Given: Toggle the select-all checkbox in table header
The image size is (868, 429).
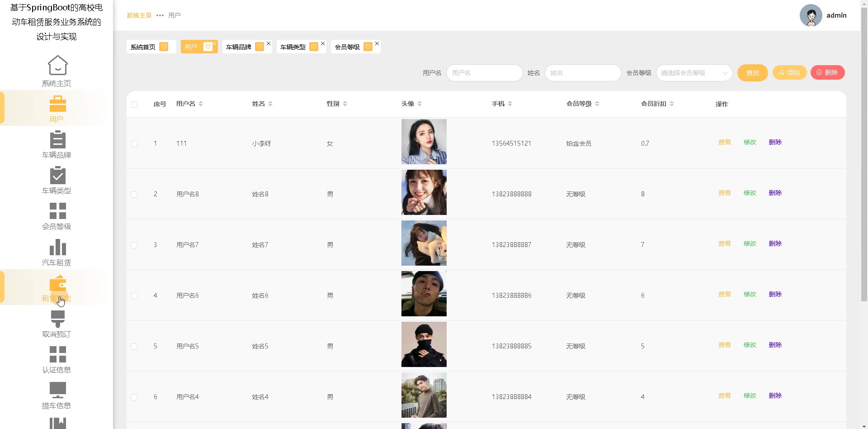Looking at the screenshot, I should 134,105.
